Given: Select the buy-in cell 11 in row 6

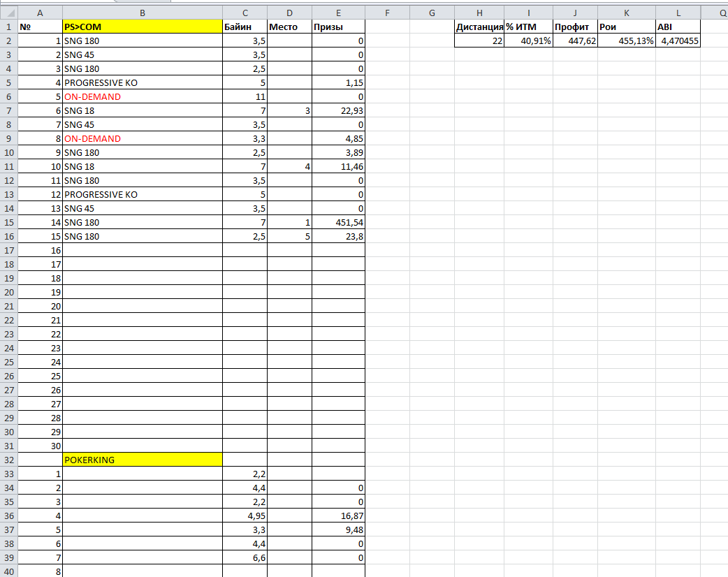Looking at the screenshot, I should [245, 96].
